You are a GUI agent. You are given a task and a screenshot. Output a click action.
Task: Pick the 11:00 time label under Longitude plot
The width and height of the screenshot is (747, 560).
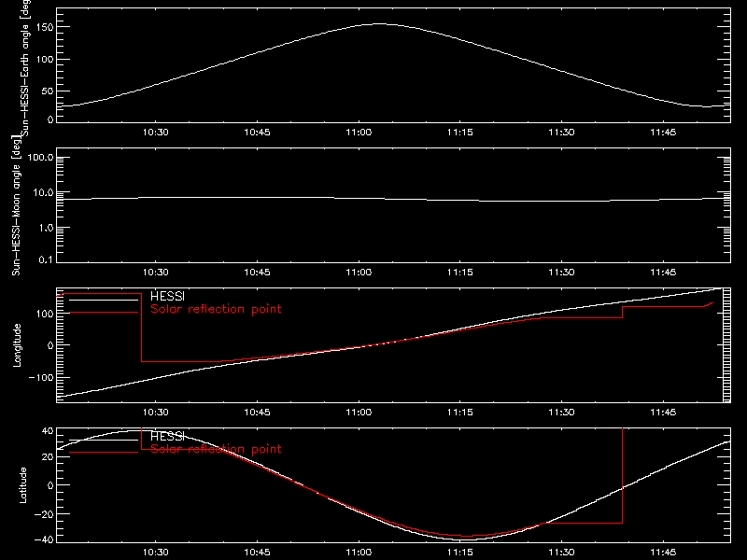[x=359, y=413]
